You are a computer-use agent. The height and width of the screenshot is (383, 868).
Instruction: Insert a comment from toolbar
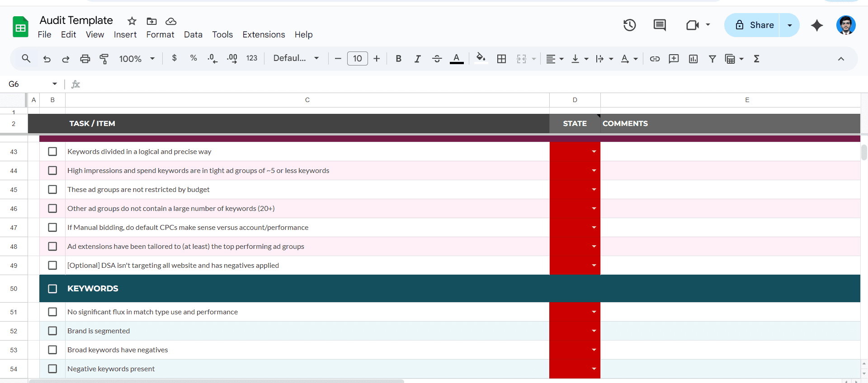(674, 59)
